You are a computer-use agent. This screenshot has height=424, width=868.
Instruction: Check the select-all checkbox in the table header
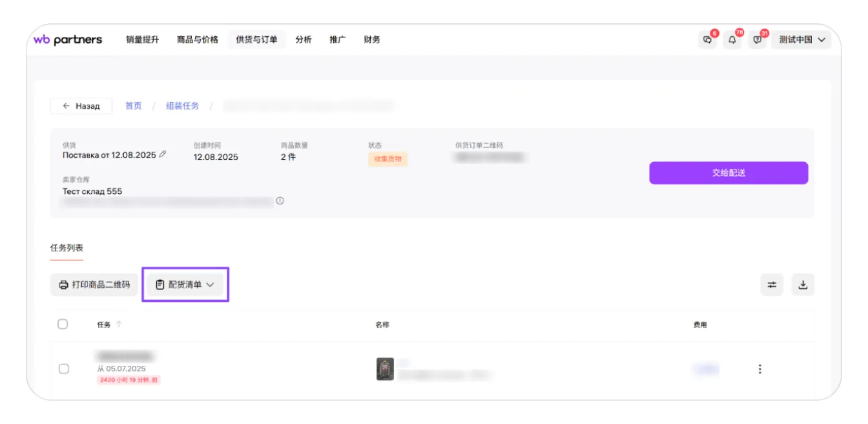point(63,325)
